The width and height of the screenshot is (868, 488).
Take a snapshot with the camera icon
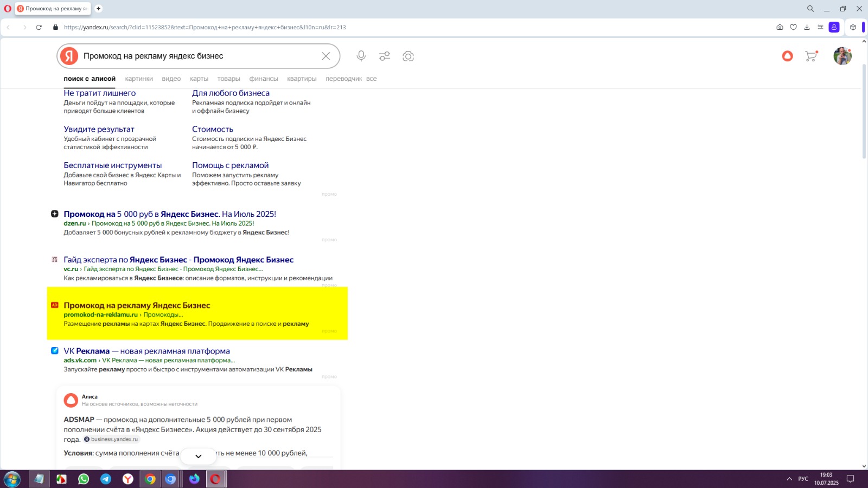[x=780, y=27]
